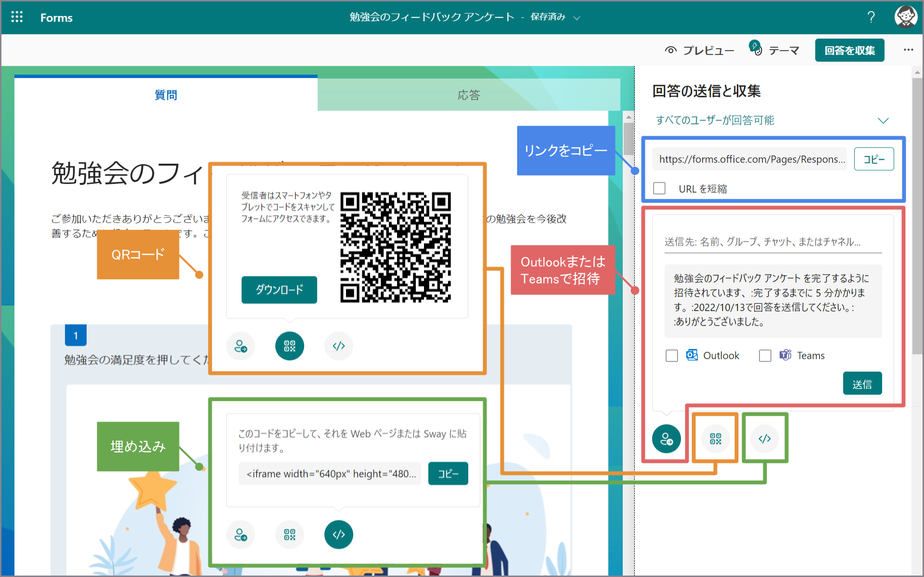The height and width of the screenshot is (577, 924).
Task: Click active embed icon in embed callout
Action: pos(339,535)
